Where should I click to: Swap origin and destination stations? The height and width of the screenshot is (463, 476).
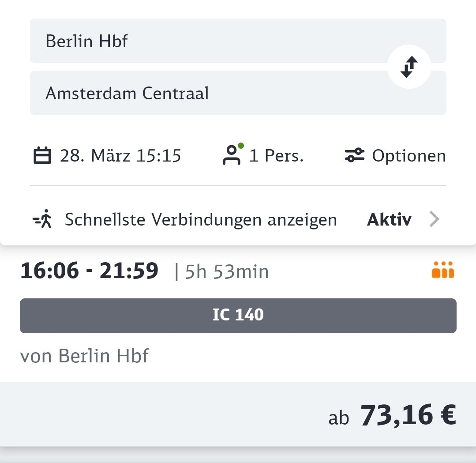[409, 67]
